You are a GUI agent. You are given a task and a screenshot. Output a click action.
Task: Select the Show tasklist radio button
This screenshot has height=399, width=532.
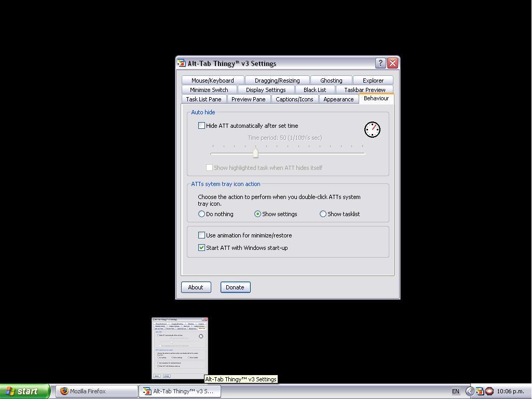tap(323, 214)
